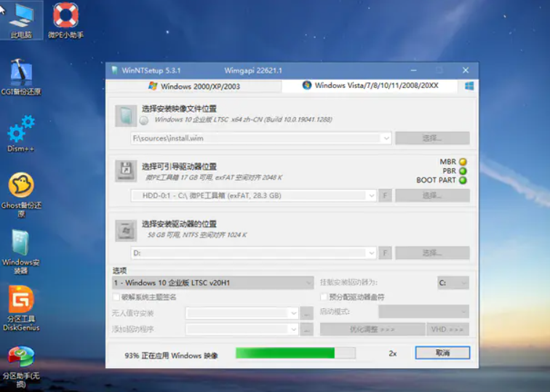Expand the D: installation drive dropdown
The image size is (550, 392).
pyautogui.click(x=372, y=253)
